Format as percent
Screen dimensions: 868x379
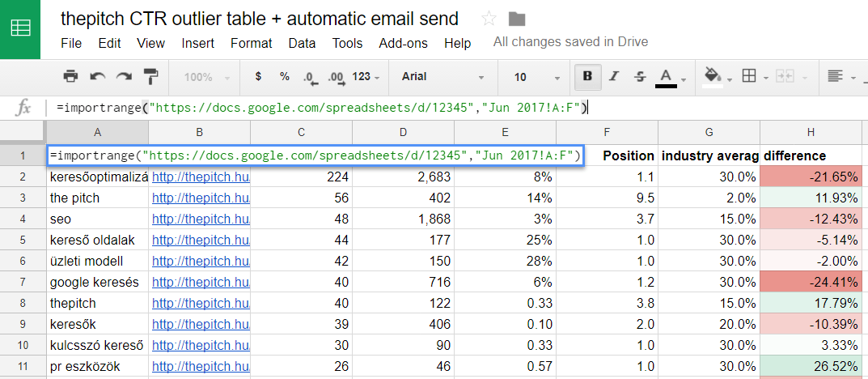coord(285,76)
